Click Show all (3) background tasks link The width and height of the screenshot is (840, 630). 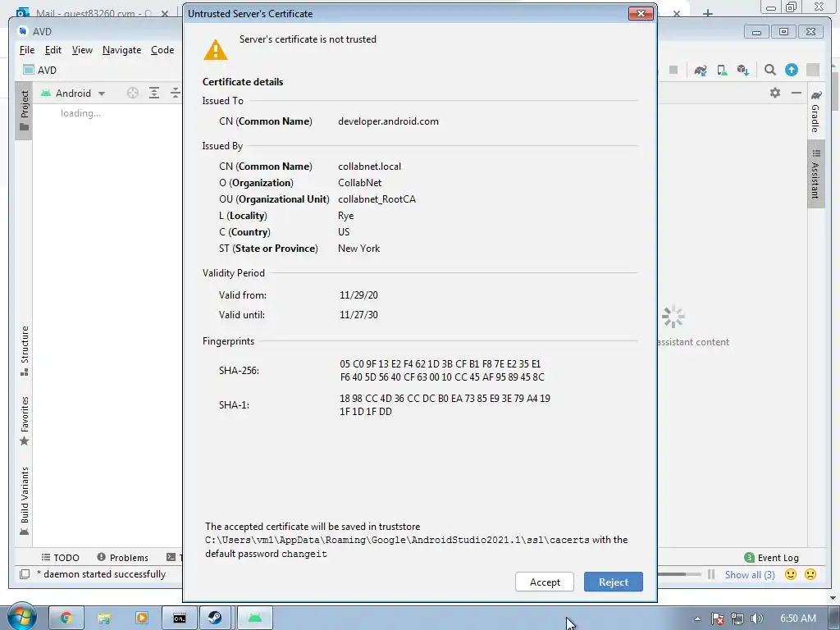[x=750, y=575]
